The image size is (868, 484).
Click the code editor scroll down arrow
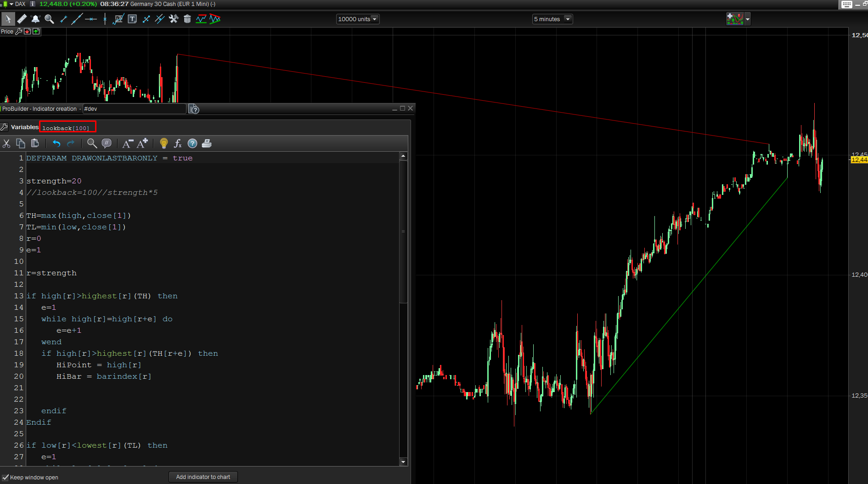[x=403, y=462]
